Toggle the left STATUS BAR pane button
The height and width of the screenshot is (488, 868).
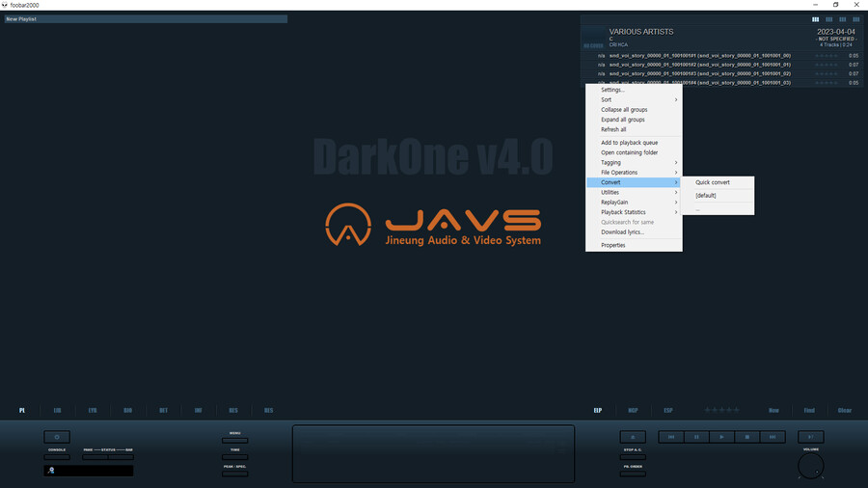click(x=95, y=457)
